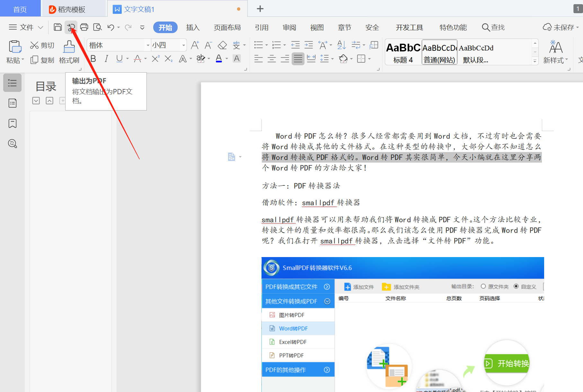This screenshot has height=392, width=583.
Task: Click the 新样式 button
Action: tap(556, 52)
